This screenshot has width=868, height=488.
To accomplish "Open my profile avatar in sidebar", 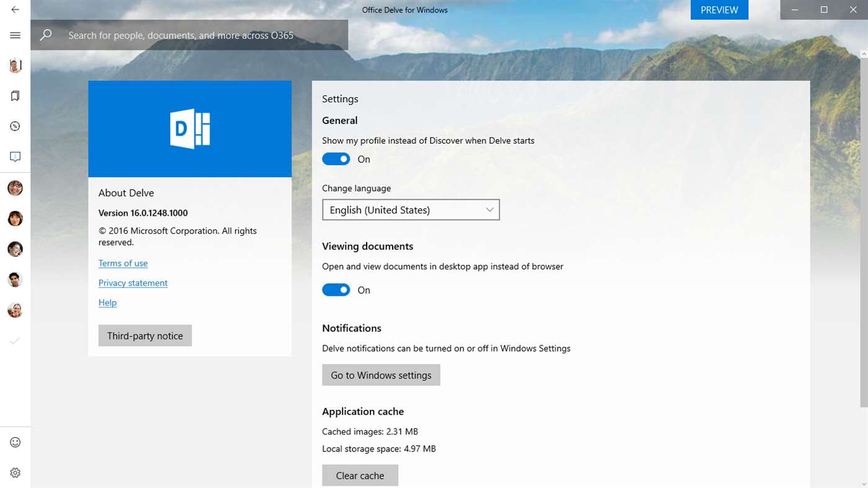I will (x=15, y=65).
